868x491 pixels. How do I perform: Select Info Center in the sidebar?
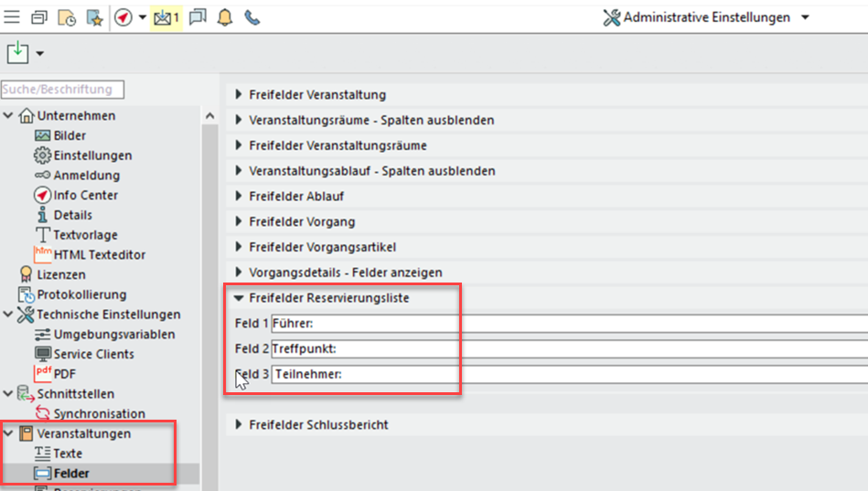click(x=85, y=195)
